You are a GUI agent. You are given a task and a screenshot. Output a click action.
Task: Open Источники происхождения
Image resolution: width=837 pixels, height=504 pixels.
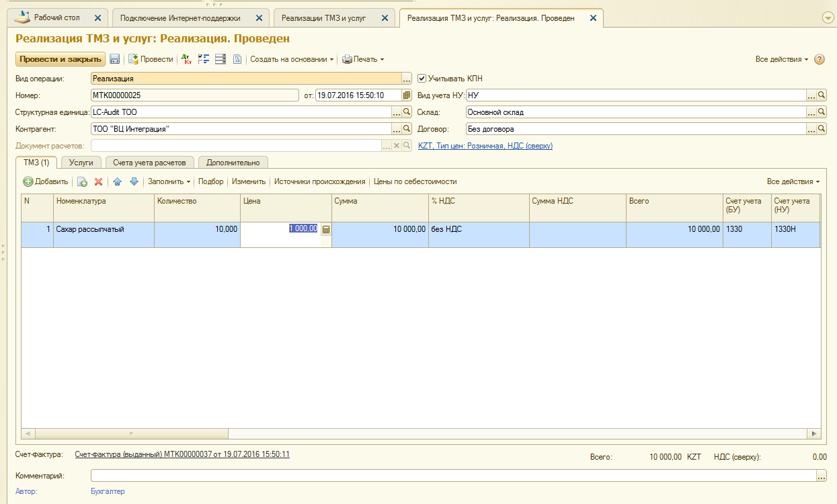click(319, 181)
